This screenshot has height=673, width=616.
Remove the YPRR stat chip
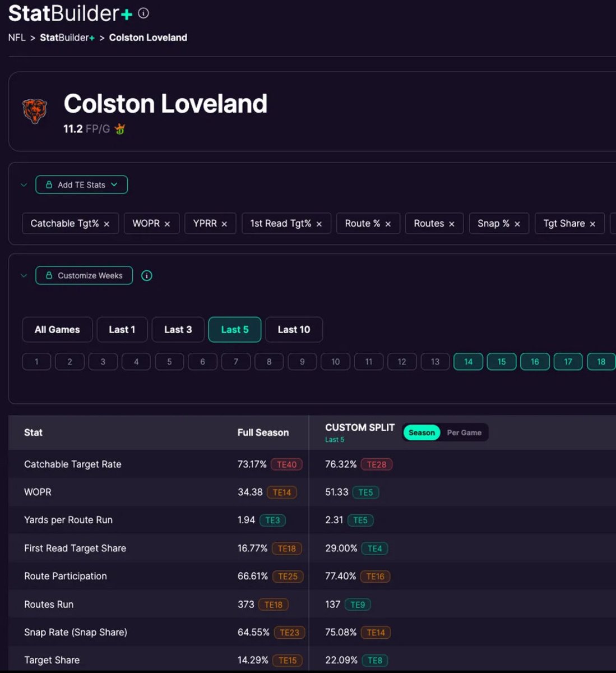[224, 224]
